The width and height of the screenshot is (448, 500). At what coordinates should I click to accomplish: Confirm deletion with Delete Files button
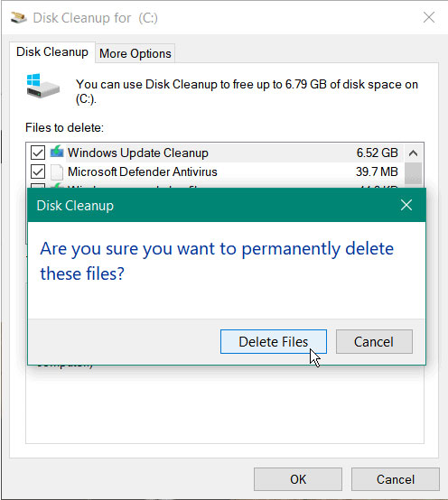[x=274, y=341]
